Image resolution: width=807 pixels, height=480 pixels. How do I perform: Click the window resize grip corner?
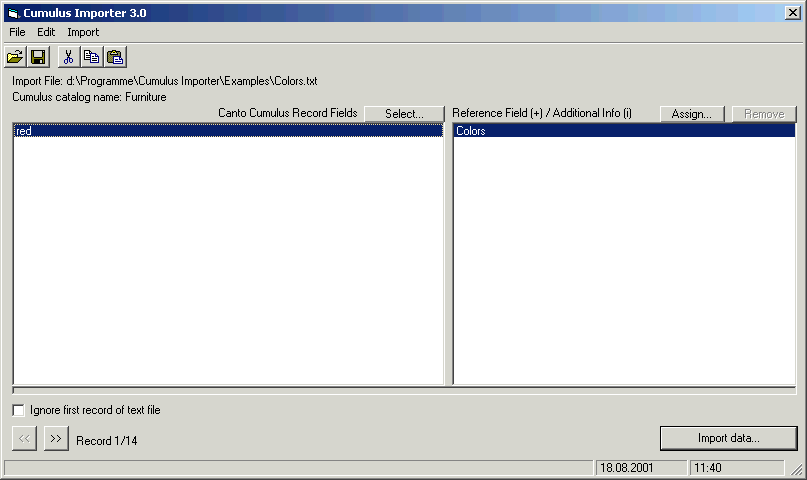(797, 469)
